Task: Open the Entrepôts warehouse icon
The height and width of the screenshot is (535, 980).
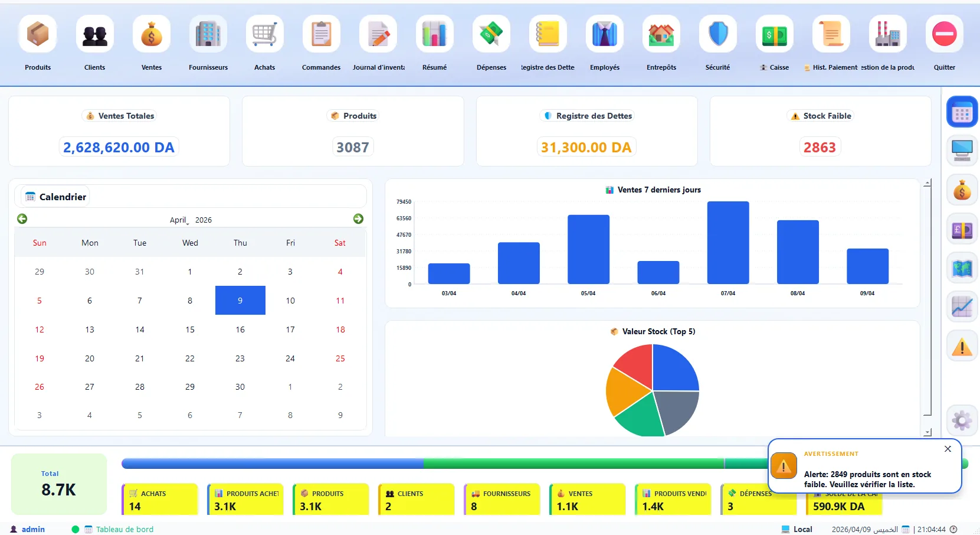Action: (x=661, y=34)
